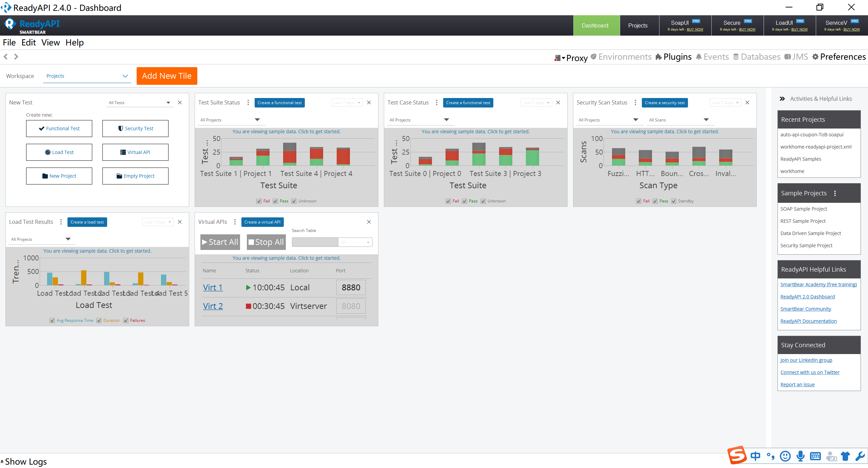Image resolution: width=868 pixels, height=468 pixels.
Task: Click Add New Tile button
Action: tap(167, 76)
